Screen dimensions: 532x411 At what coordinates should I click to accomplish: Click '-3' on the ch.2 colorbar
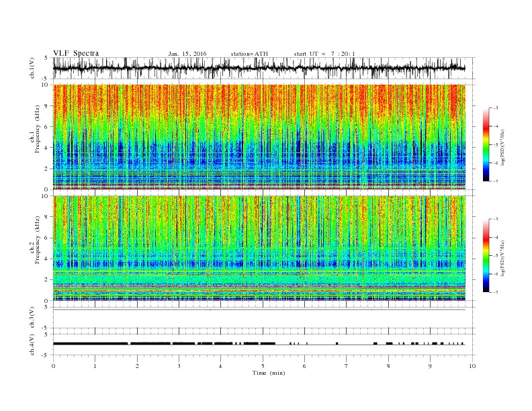495,219
